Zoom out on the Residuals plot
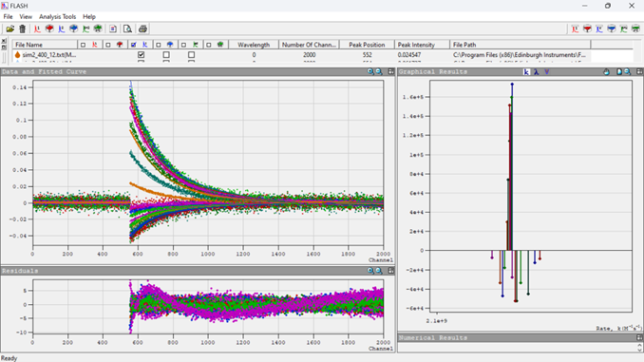The image size is (644, 362). pyautogui.click(x=379, y=271)
